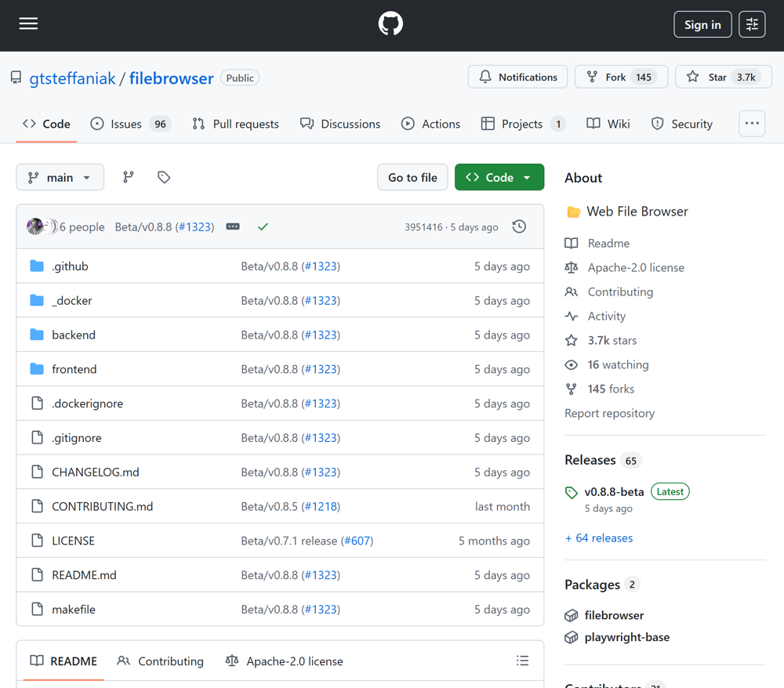
Task: Open the hamburger navigation menu
Action: click(29, 24)
